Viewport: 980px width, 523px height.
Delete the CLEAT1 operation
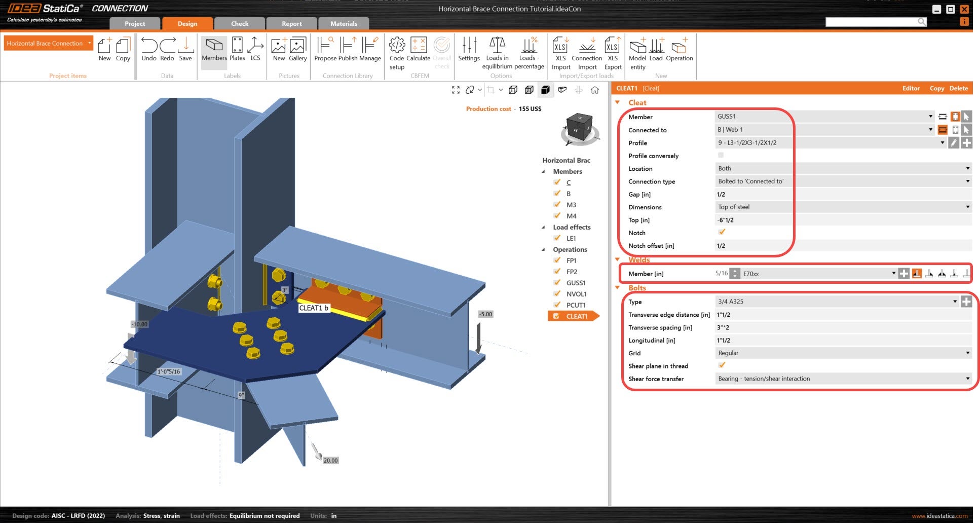coord(958,88)
